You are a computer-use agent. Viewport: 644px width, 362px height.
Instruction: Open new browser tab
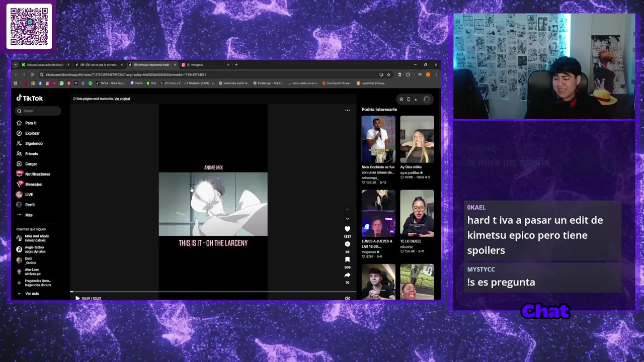click(x=236, y=65)
